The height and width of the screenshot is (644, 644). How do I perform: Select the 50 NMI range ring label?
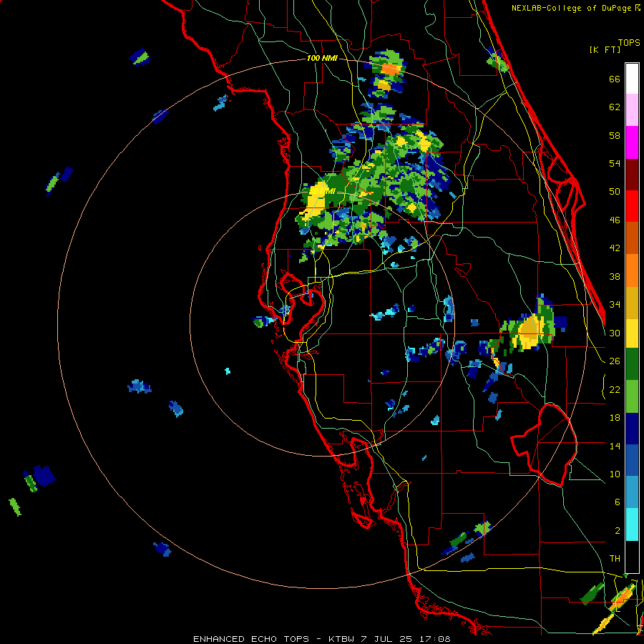tap(322, 192)
